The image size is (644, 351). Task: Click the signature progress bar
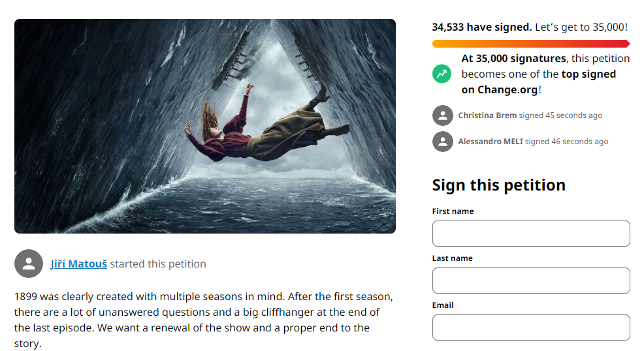pos(531,44)
